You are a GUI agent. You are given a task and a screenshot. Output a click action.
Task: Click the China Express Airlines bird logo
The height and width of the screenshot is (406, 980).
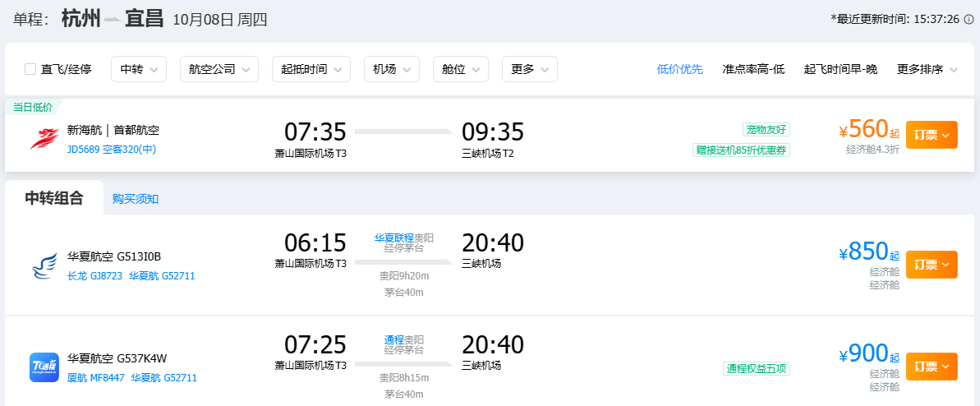click(x=44, y=265)
